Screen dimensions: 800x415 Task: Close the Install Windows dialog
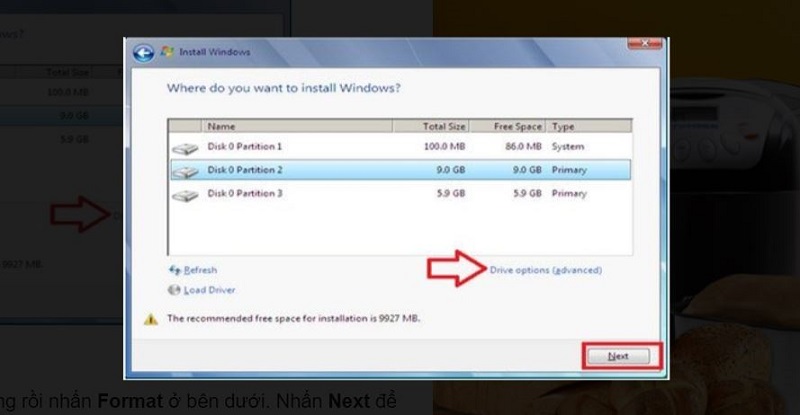[644, 43]
